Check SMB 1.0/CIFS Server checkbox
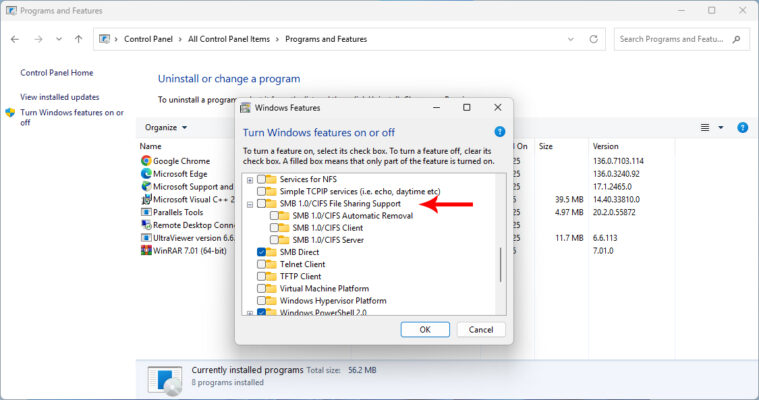The width and height of the screenshot is (759, 400). [274, 240]
